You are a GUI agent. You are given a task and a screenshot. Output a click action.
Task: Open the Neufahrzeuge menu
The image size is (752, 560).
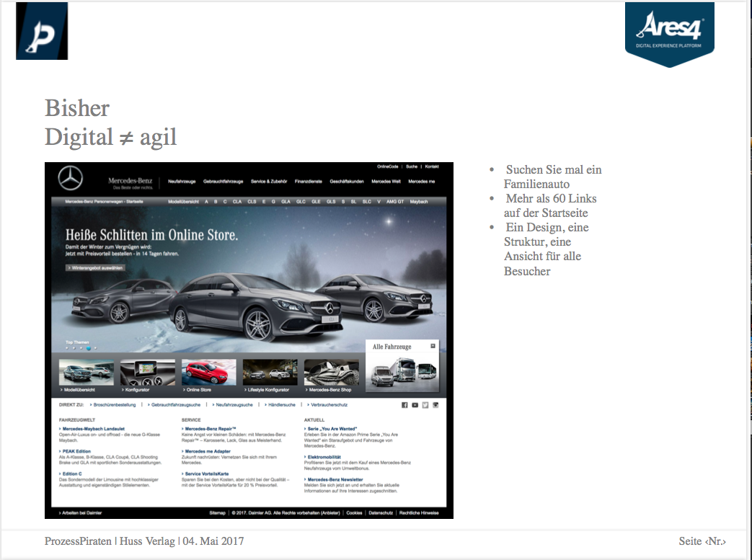click(182, 181)
